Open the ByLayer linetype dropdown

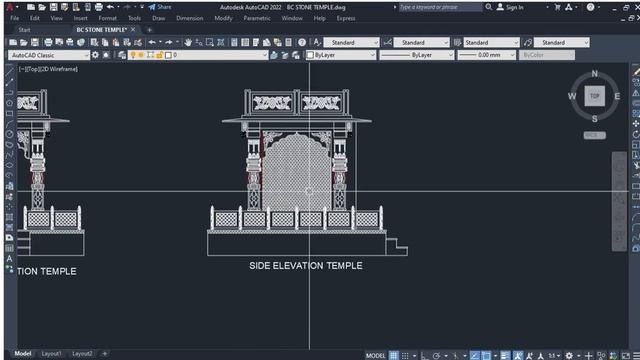click(417, 55)
